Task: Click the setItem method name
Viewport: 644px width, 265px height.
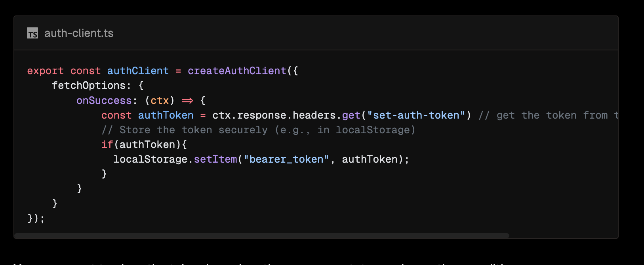Action: click(x=215, y=159)
